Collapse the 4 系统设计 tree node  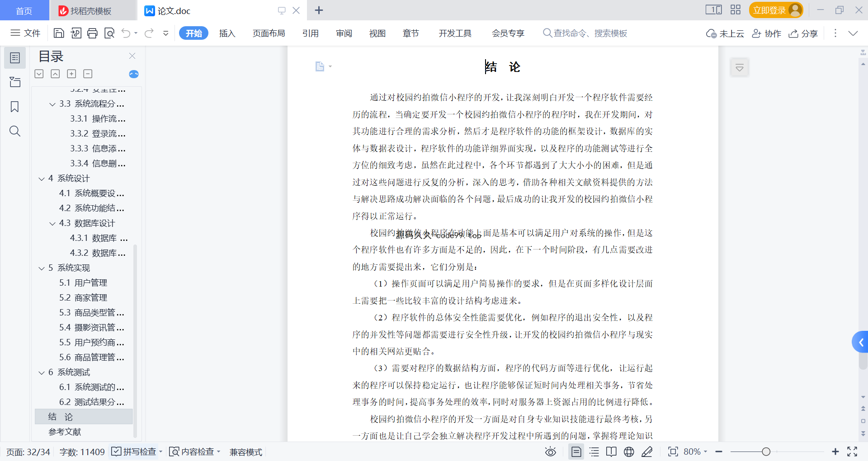42,179
